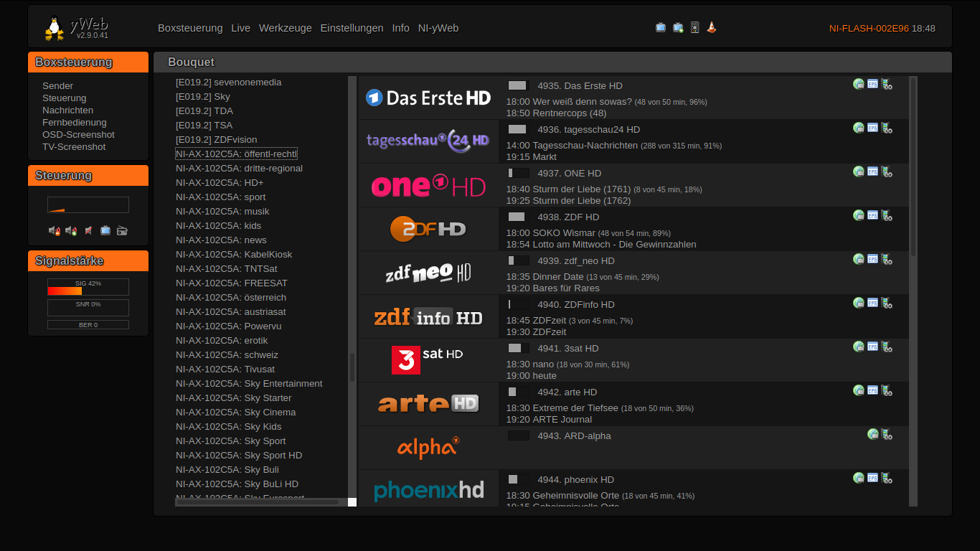Open the Live menu
The width and height of the screenshot is (980, 551).
[240, 28]
